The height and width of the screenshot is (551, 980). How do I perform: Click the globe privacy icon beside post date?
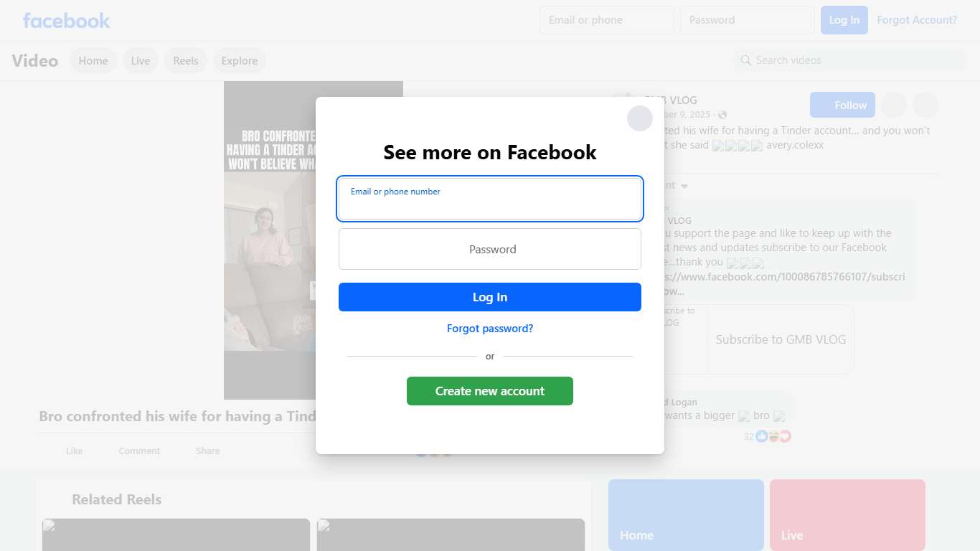pyautogui.click(x=722, y=115)
